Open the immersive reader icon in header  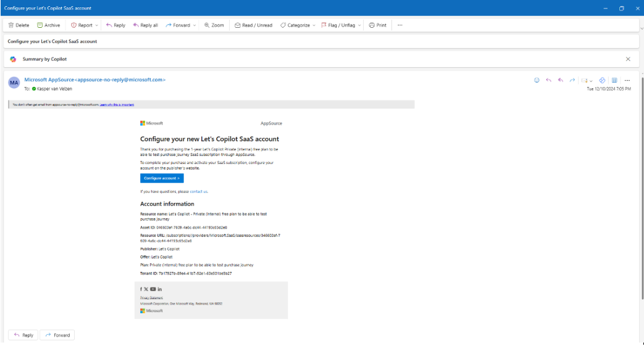(614, 80)
